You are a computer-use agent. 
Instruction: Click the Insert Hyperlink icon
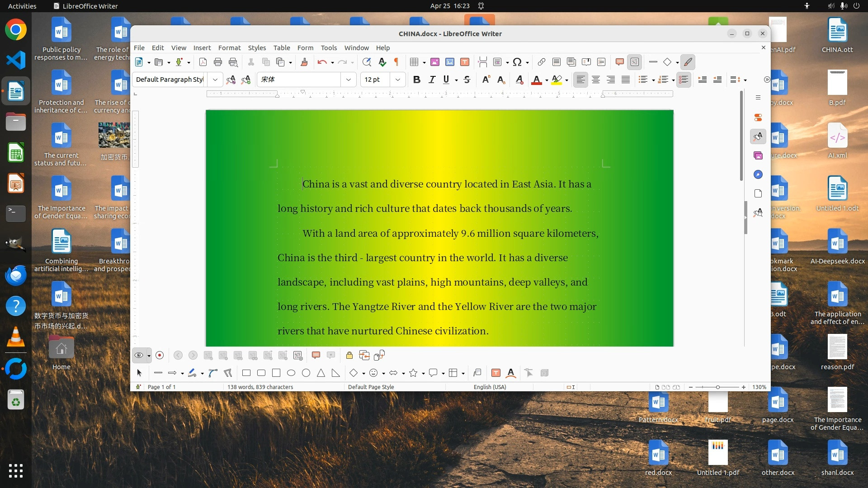(541, 62)
